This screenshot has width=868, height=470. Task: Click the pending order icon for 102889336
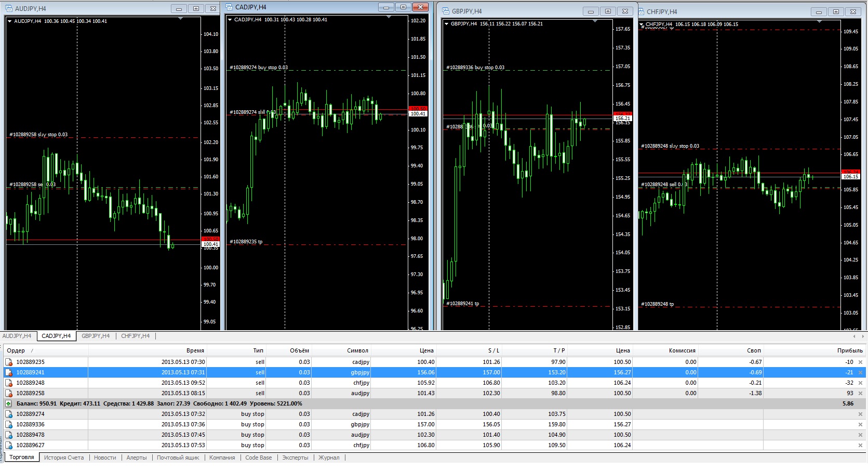(8, 424)
